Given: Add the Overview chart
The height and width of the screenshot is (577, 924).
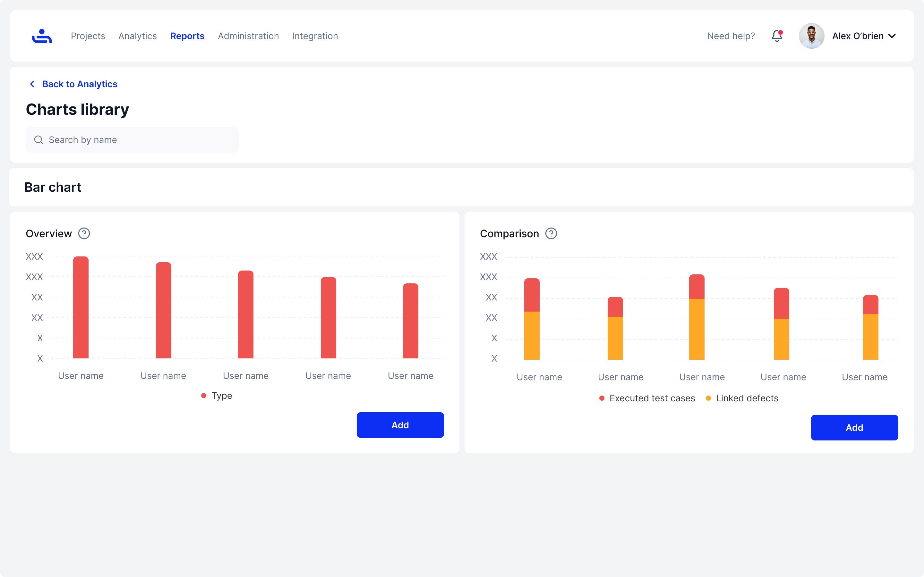Looking at the screenshot, I should click(400, 425).
